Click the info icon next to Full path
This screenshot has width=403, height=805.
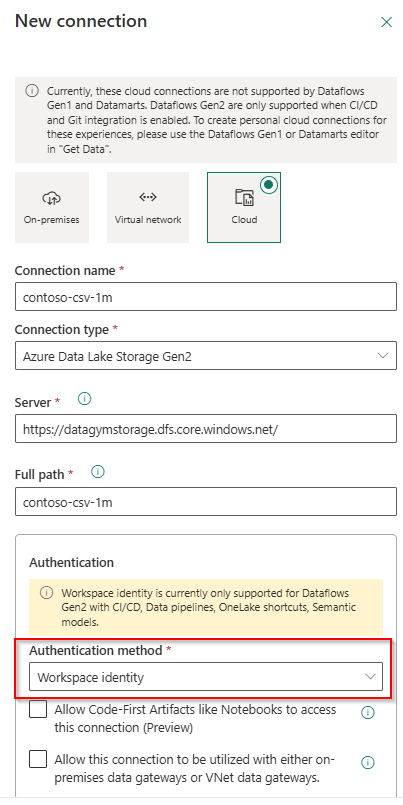(98, 472)
